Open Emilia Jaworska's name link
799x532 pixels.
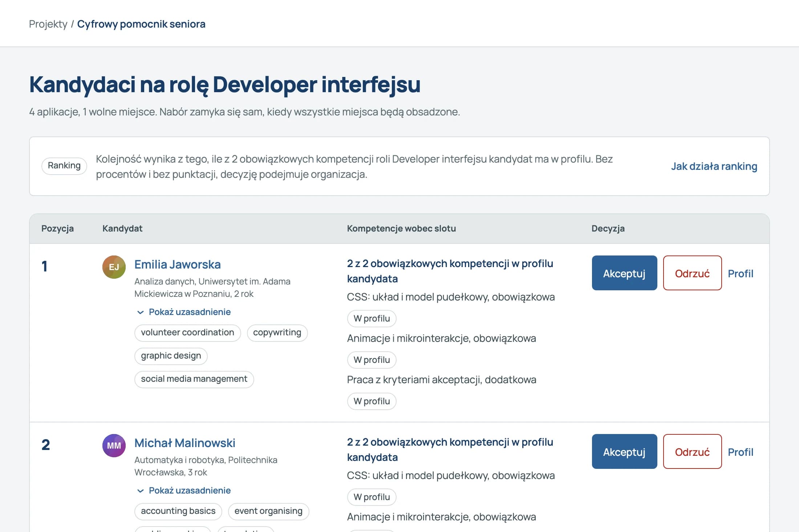click(178, 265)
